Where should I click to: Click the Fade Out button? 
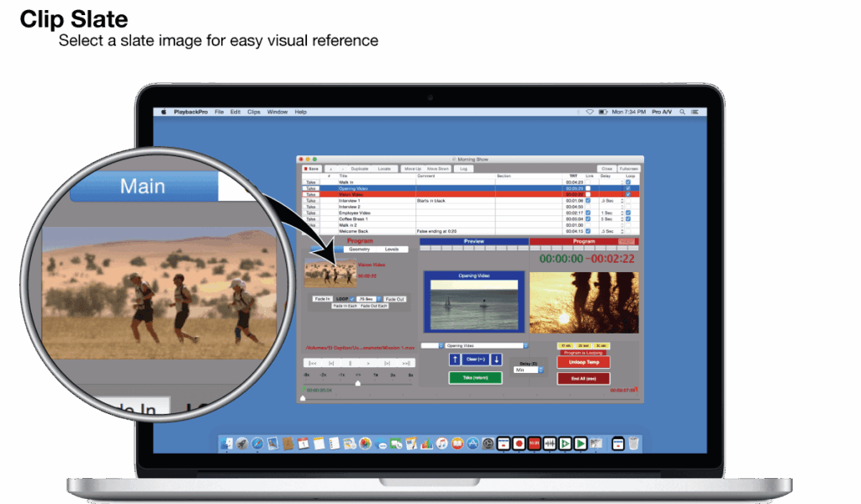tap(395, 299)
